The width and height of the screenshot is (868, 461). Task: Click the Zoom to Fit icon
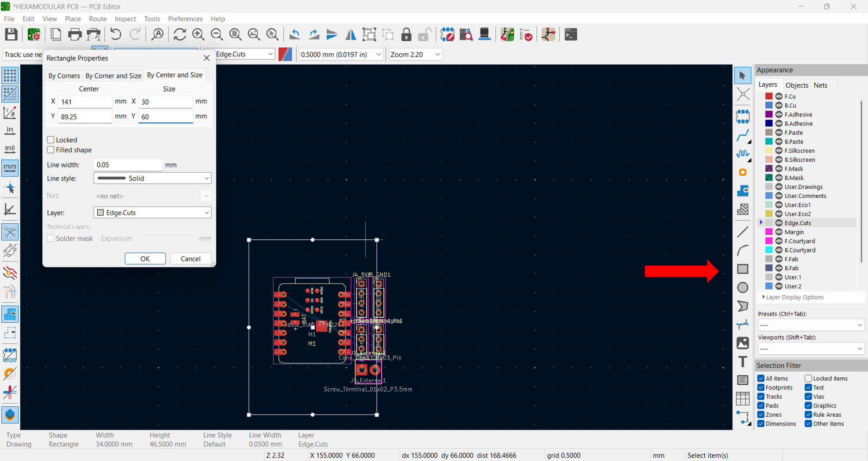235,34
